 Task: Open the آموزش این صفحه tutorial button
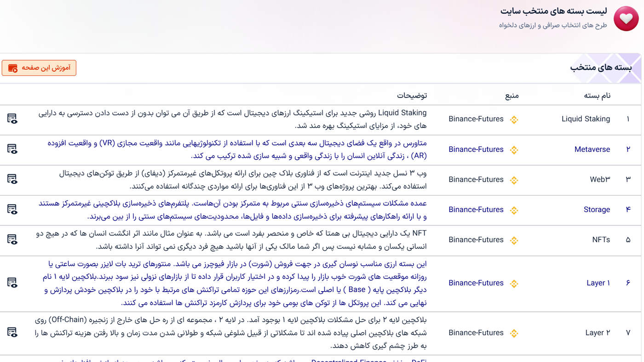click(x=39, y=68)
